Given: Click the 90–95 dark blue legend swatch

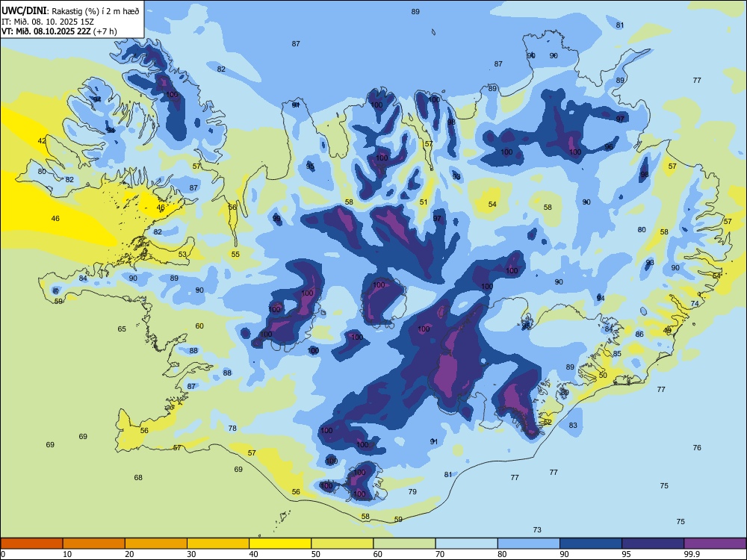Looking at the screenshot, I should coord(591,544).
